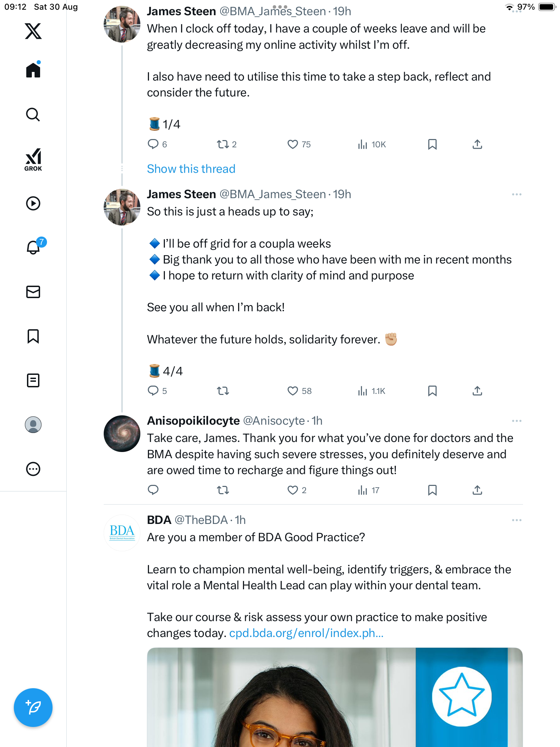Repost the 4/4 thread post
Image resolution: width=560 pixels, height=747 pixels.
point(223,391)
